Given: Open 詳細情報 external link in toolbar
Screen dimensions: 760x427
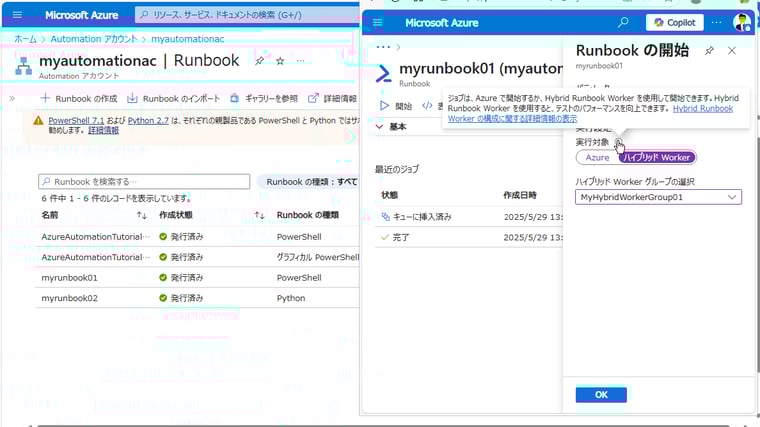Looking at the screenshot, I should (x=332, y=98).
